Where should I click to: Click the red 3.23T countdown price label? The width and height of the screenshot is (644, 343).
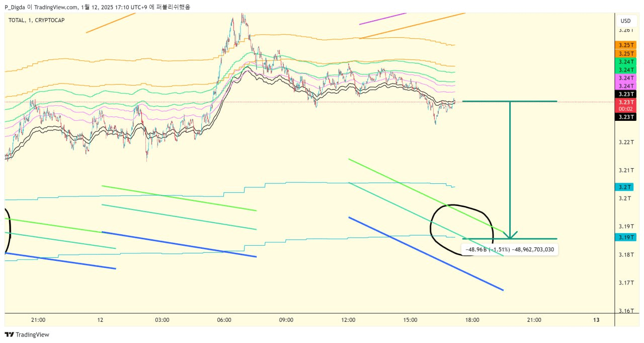pos(625,105)
